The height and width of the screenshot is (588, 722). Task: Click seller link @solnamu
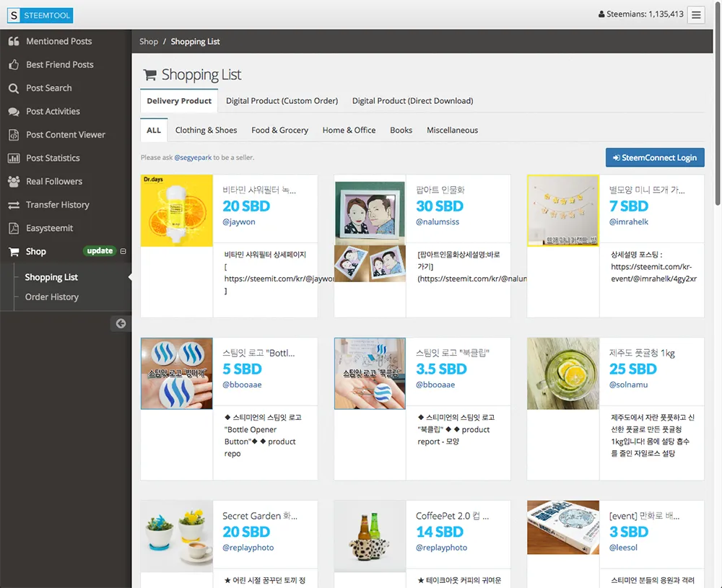(x=628, y=385)
